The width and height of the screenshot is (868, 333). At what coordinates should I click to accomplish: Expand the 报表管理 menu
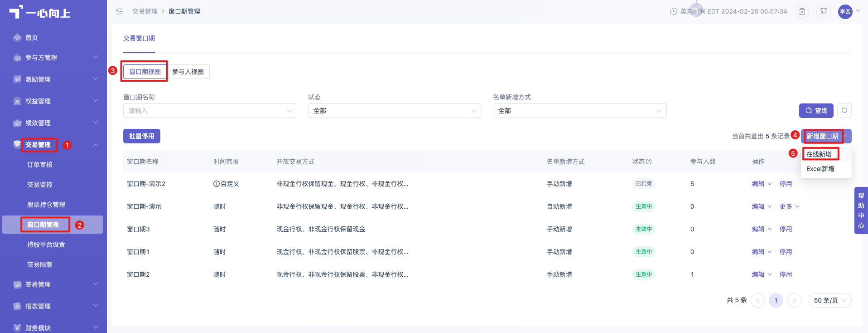[x=96, y=306]
